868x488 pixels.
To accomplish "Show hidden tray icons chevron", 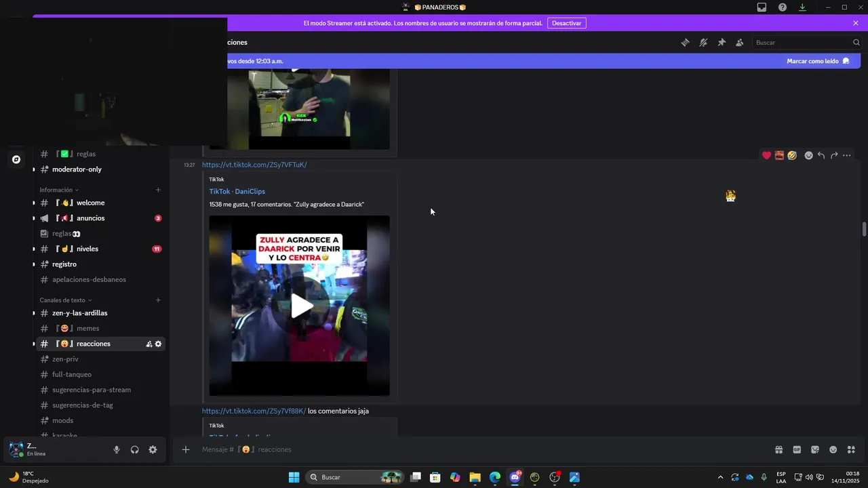I will click(x=720, y=477).
